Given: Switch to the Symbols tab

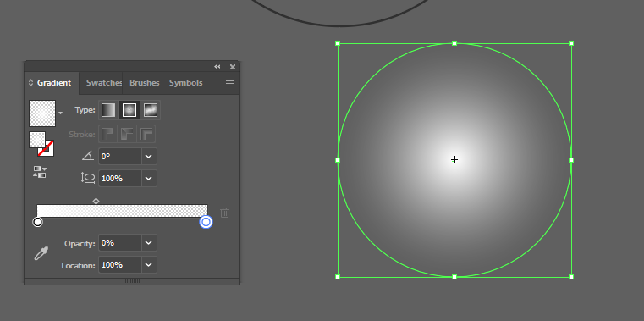Looking at the screenshot, I should 185,83.
